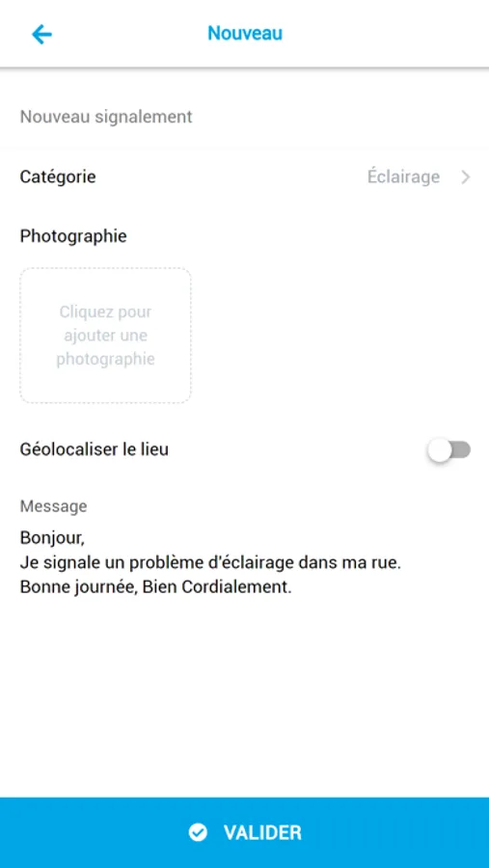Enable the Géolocaliser le lieu switch
Screen dimensions: 489x868
[x=449, y=450]
